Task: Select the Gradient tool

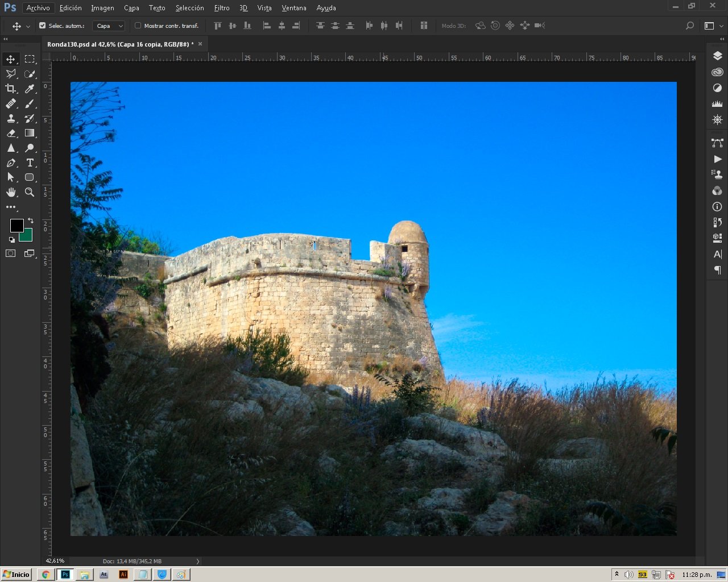Action: 30,133
